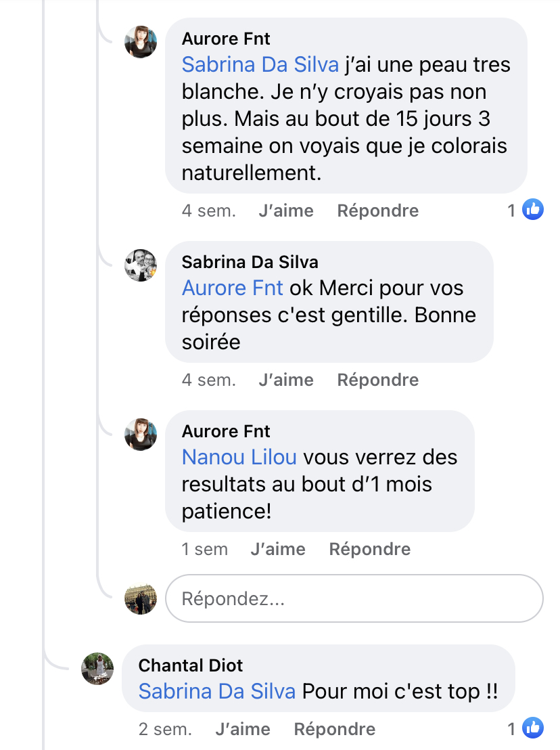This screenshot has width=560, height=750.
Task: Like Aurore Fnt's comment about peau très blanche
Action: 285,211
